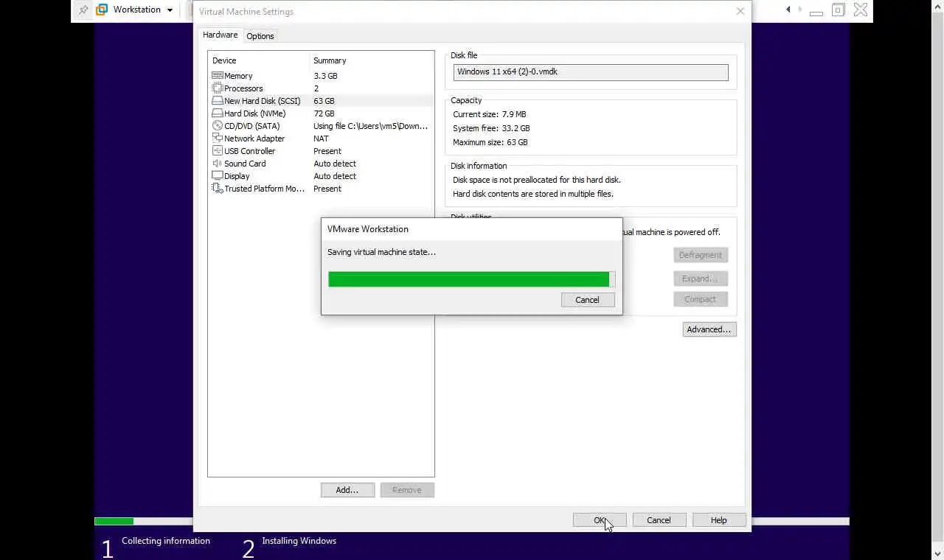The image size is (944, 560).
Task: Click the Network Adapter icon
Action: click(x=218, y=139)
